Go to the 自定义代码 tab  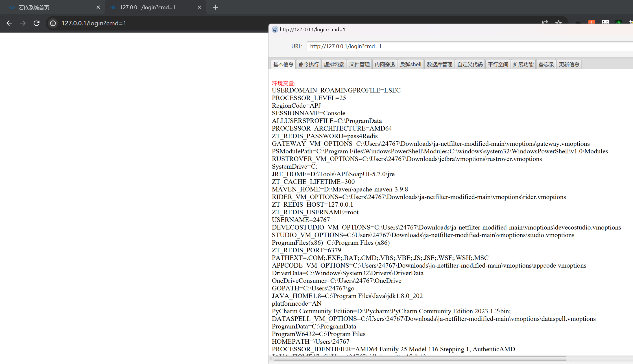click(x=470, y=64)
